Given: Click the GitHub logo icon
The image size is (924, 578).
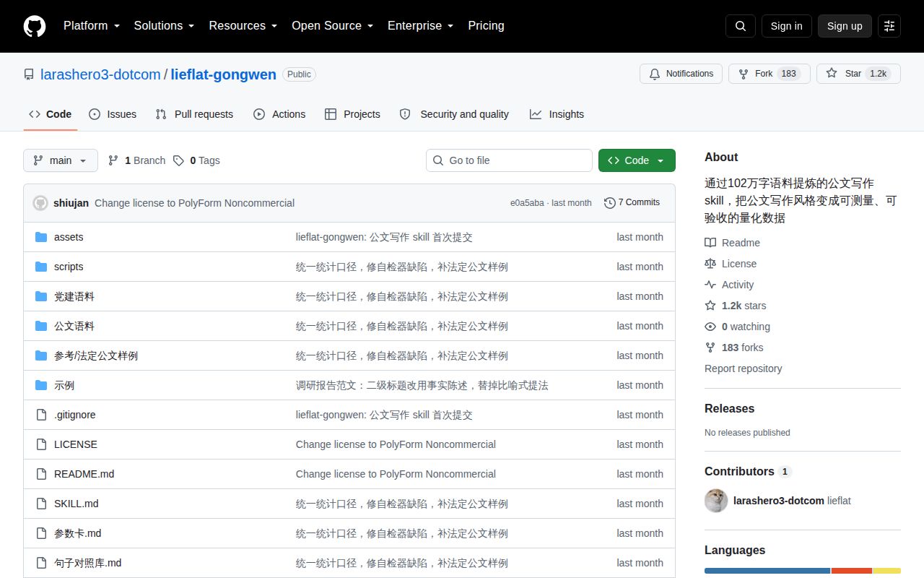Looking at the screenshot, I should coord(35,26).
